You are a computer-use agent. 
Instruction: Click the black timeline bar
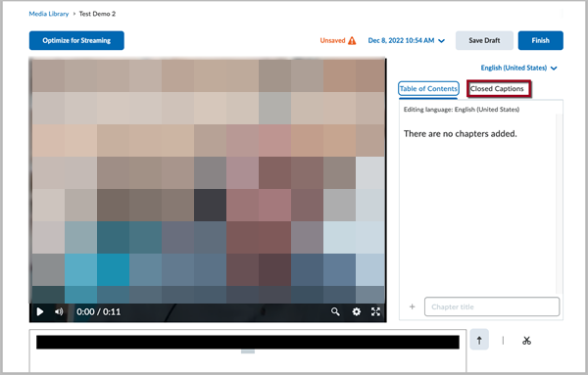(x=248, y=342)
